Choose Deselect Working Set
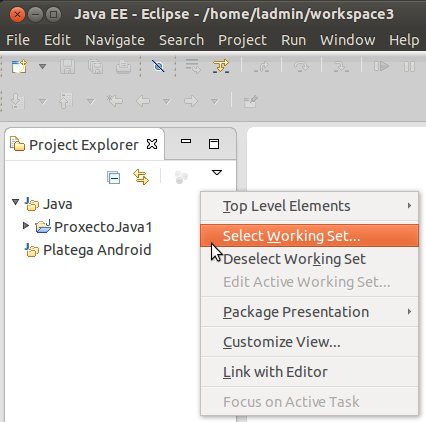Image resolution: width=426 pixels, height=422 pixels. (x=309, y=259)
